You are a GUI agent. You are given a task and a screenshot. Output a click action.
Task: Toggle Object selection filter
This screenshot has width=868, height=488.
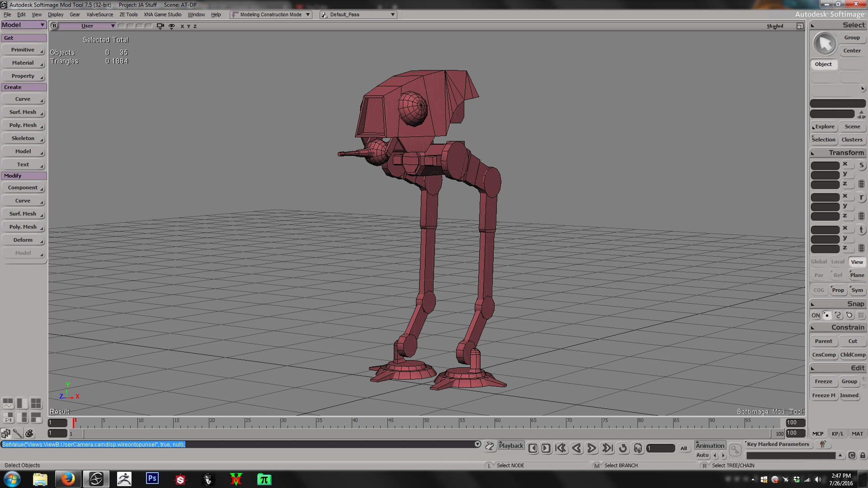(x=823, y=64)
